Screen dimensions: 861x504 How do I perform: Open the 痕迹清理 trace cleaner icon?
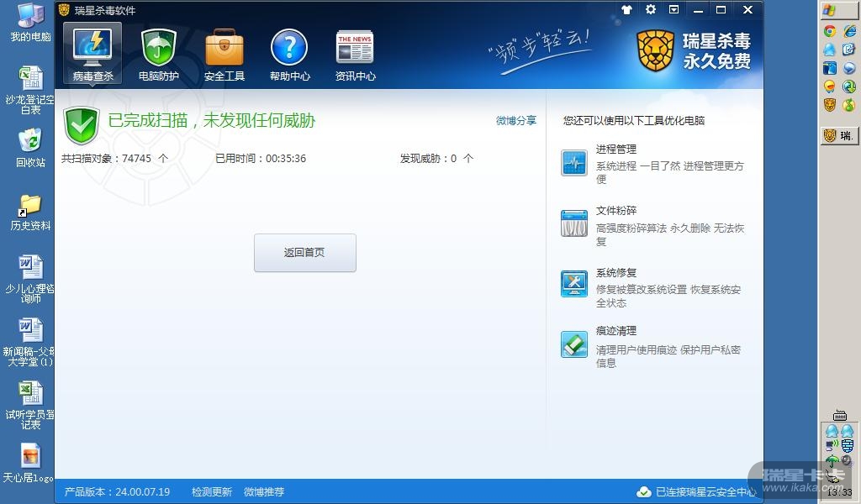coord(574,344)
